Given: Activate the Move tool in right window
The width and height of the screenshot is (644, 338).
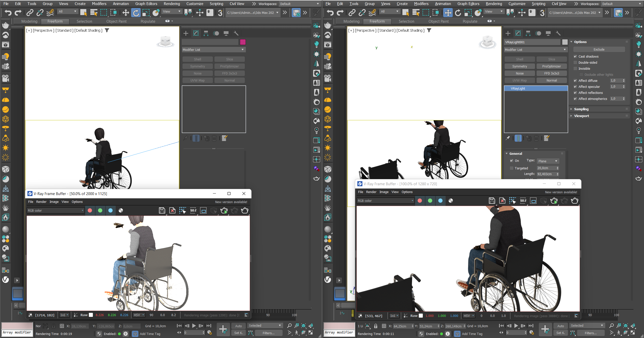Looking at the screenshot, I should 448,13.
